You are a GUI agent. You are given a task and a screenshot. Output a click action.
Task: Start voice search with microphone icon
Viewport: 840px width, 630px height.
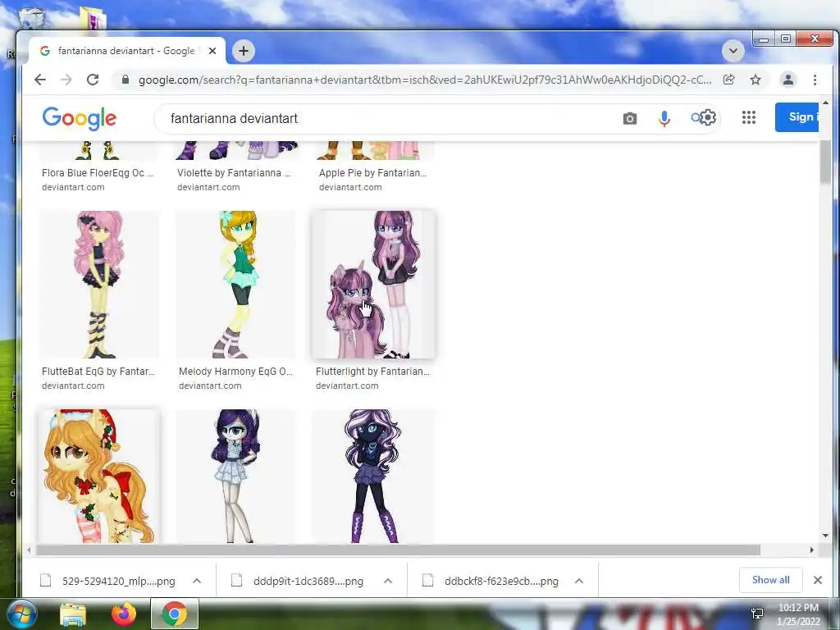(x=664, y=118)
